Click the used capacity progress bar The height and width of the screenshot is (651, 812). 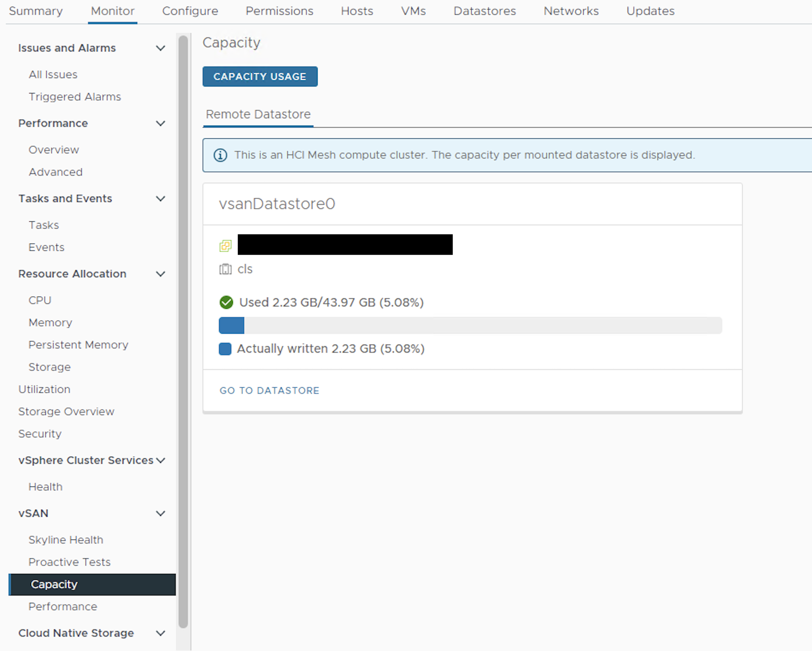click(x=470, y=325)
